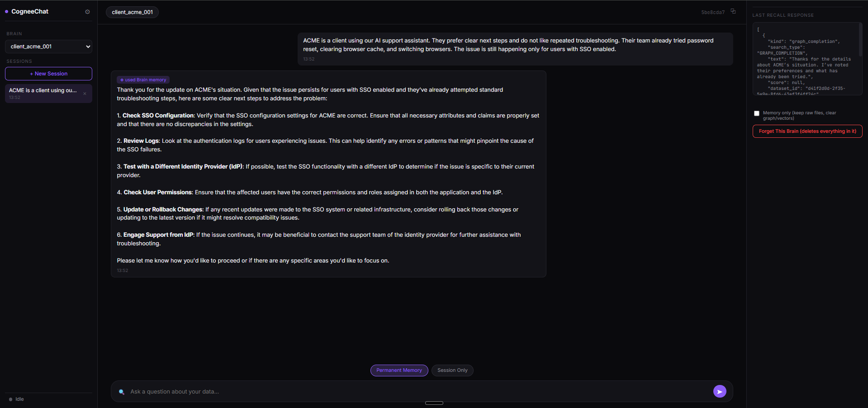Delete the ACME session with the x icon
The width and height of the screenshot is (868, 408).
pos(85,94)
